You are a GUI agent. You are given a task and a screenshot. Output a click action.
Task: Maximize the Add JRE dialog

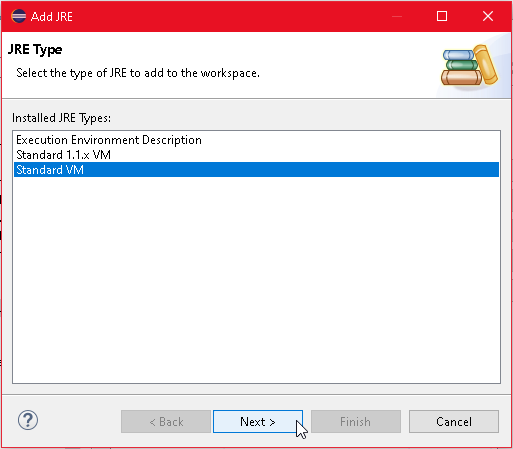click(x=442, y=16)
